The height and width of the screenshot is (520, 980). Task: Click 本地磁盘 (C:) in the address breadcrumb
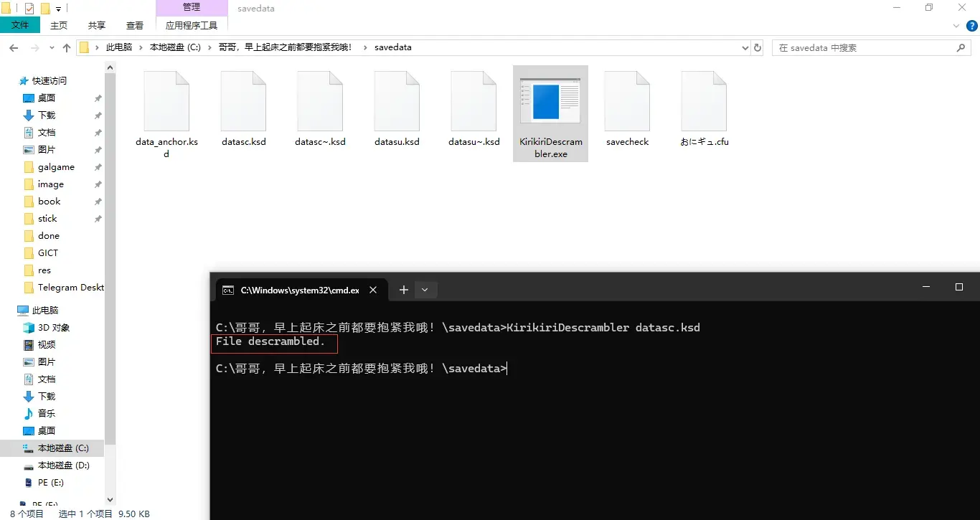pyautogui.click(x=175, y=47)
